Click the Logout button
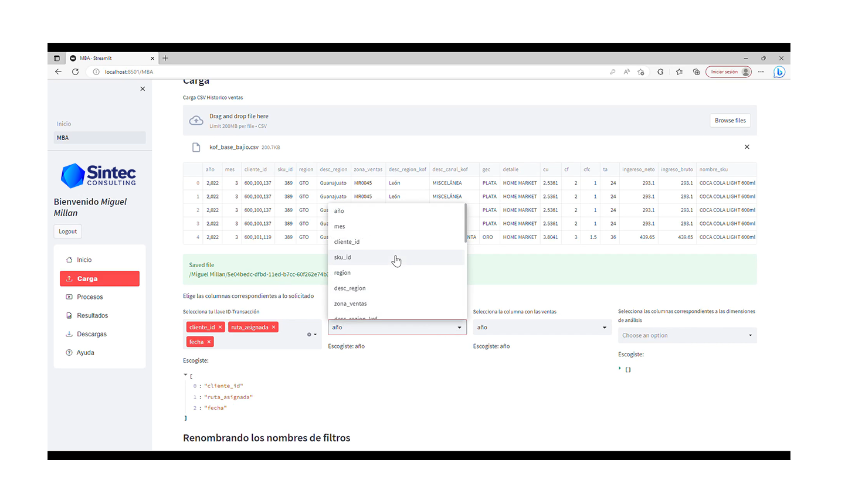The image size is (848, 504). 68,231
